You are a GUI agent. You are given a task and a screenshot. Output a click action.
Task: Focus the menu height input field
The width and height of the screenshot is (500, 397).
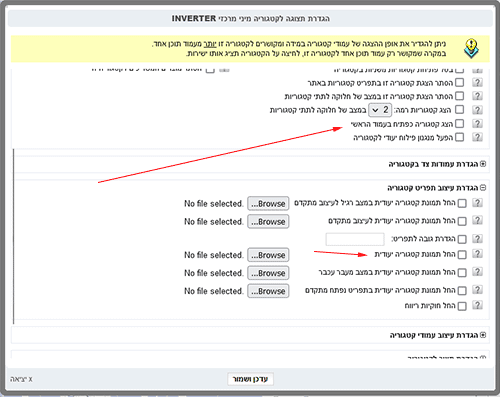[355, 239]
